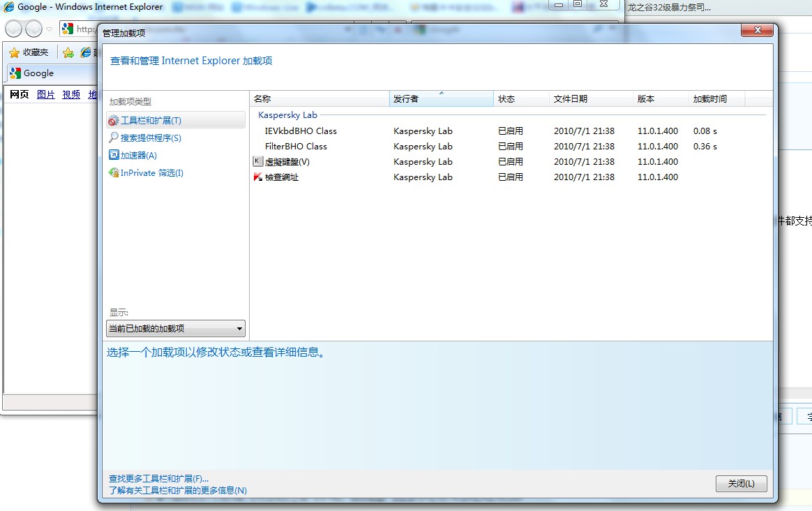Click load time 0.36 s value
Viewport: 812px width, 511px height.
tap(705, 146)
